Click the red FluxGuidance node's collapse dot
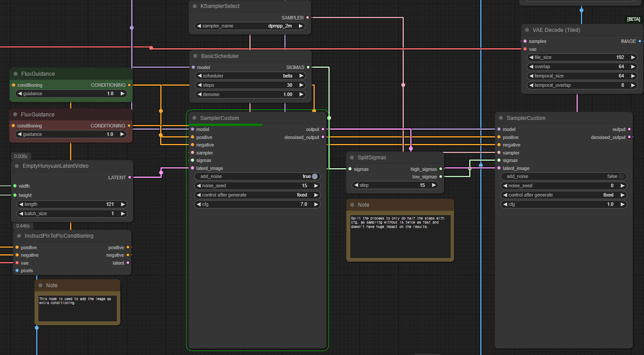 point(15,115)
